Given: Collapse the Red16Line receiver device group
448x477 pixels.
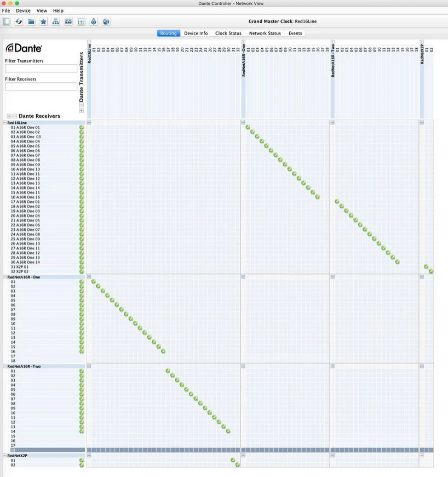Looking at the screenshot, I should coord(5,122).
